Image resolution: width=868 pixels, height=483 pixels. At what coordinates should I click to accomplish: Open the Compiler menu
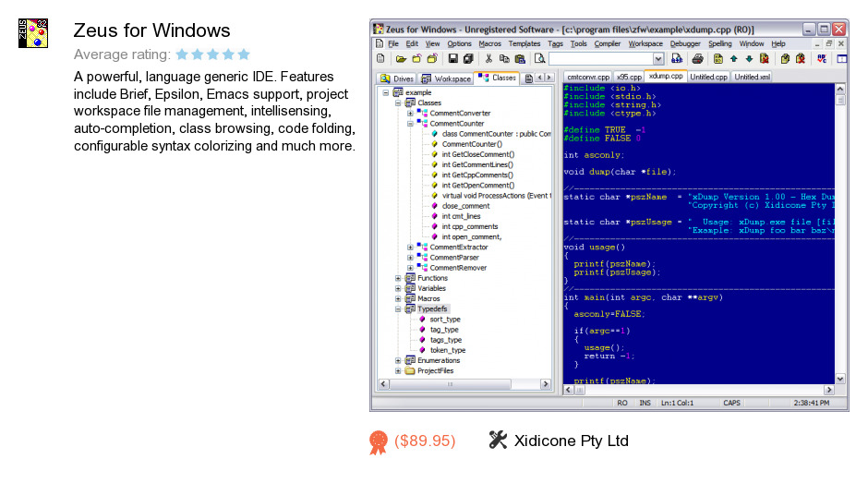click(608, 43)
